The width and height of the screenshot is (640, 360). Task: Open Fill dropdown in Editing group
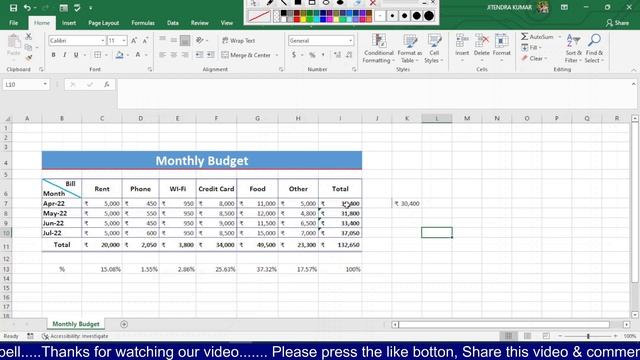531,48
